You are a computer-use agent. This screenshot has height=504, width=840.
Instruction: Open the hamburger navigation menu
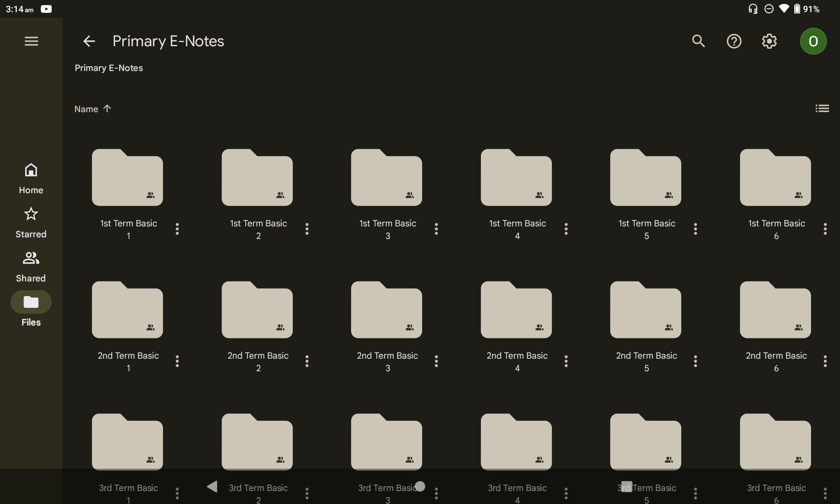click(31, 41)
